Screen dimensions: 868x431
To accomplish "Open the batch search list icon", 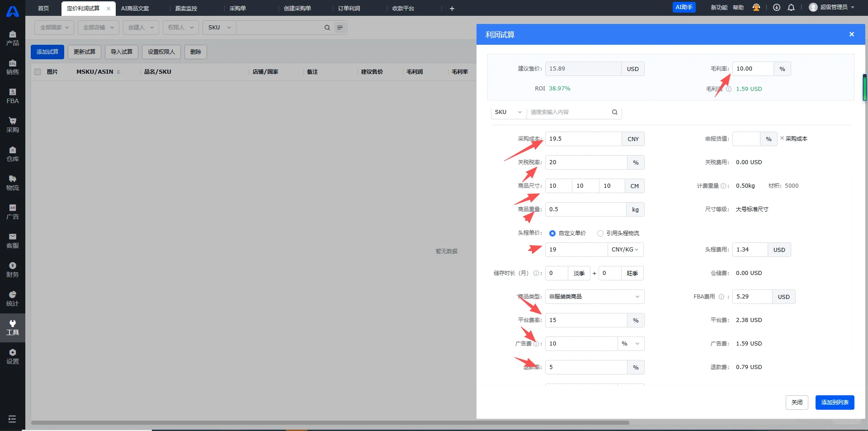I will point(340,28).
